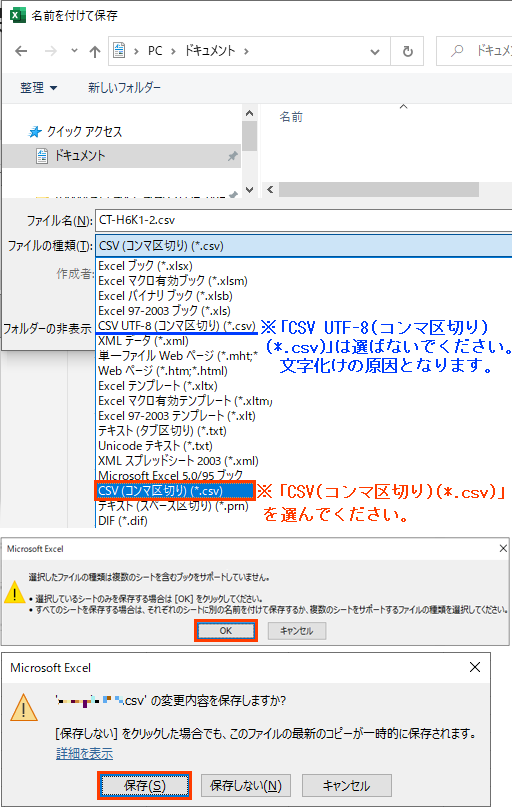This screenshot has height=808, width=512.
Task: Close the multi-sheet warning dialog
Action: pos(503,548)
